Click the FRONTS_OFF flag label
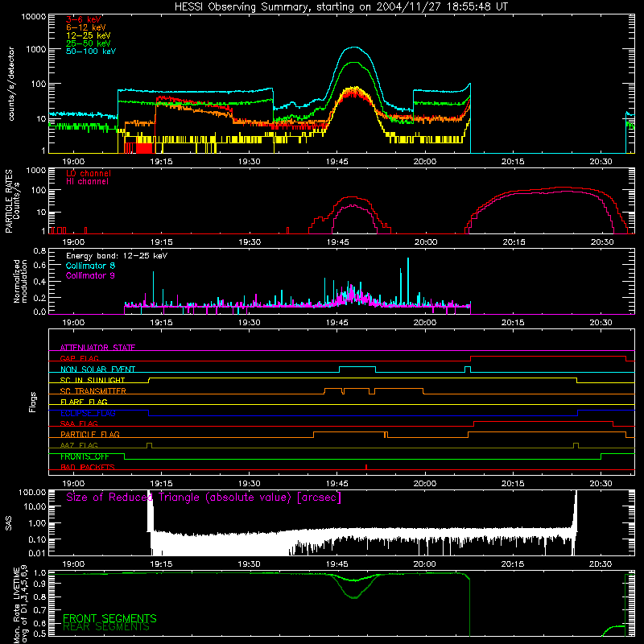This screenshot has width=644, height=644. 85,456
